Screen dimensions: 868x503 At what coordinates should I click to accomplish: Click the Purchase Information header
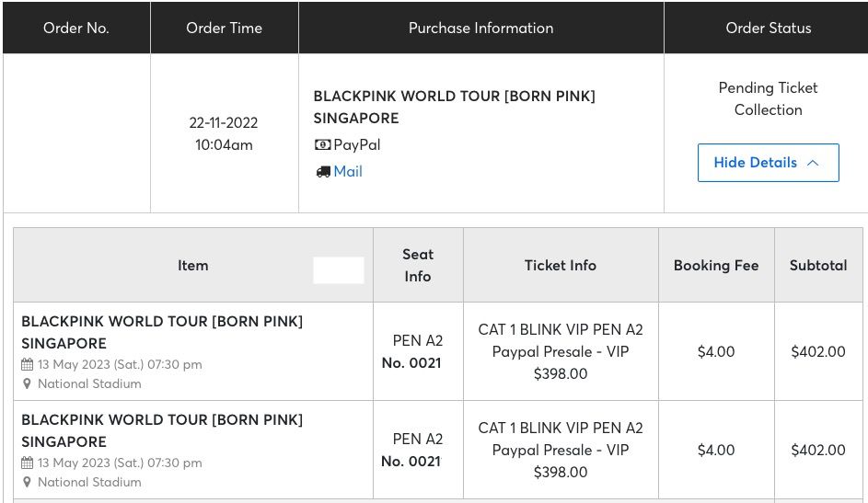[481, 28]
